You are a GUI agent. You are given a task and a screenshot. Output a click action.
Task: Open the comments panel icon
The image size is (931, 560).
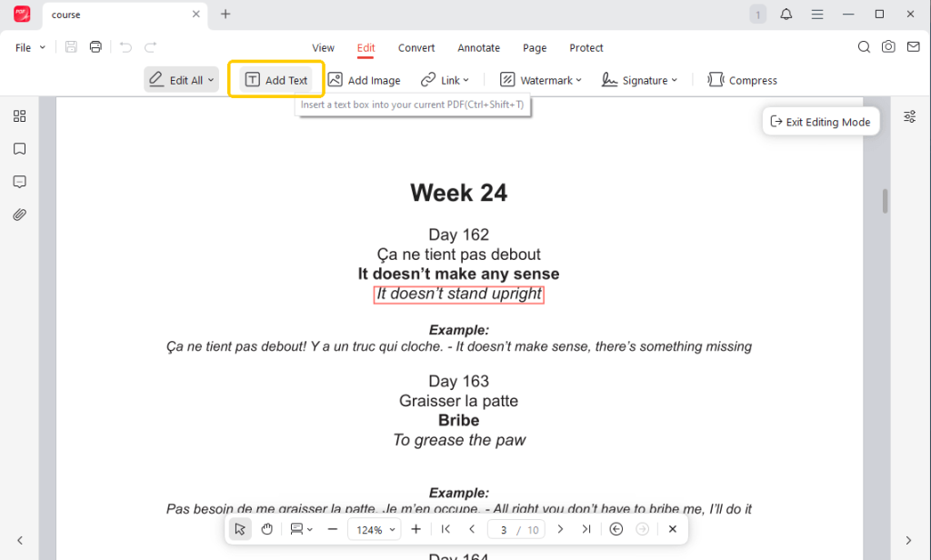coord(20,182)
